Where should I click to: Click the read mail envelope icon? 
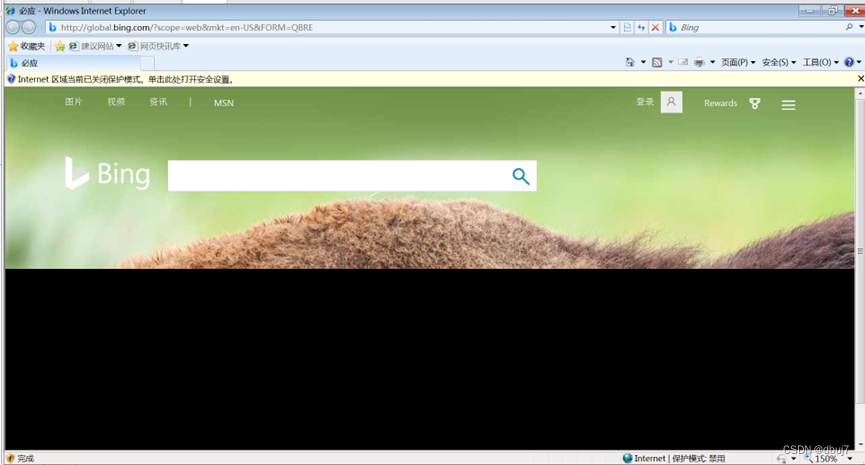tap(683, 62)
